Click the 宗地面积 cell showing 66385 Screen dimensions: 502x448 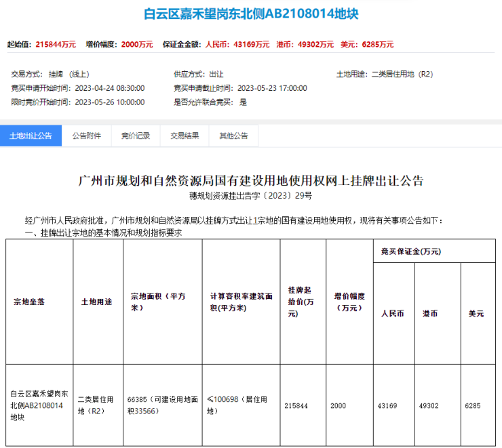tap(161, 405)
